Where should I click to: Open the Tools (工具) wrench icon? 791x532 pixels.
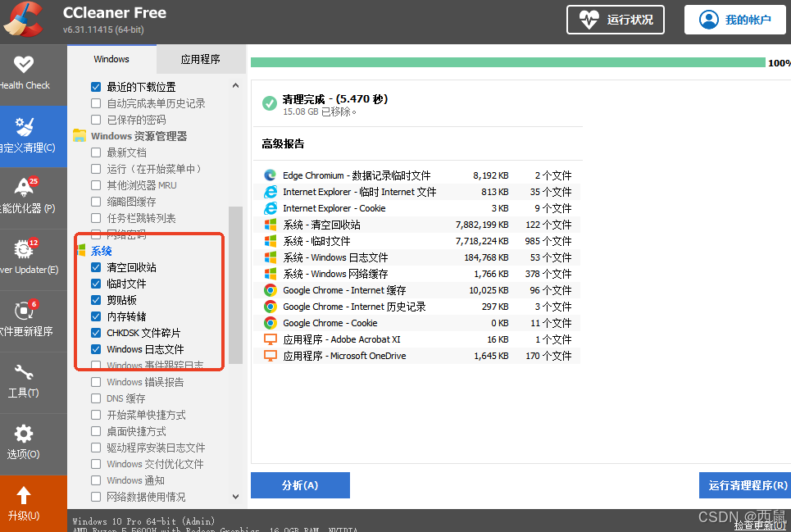tap(24, 372)
